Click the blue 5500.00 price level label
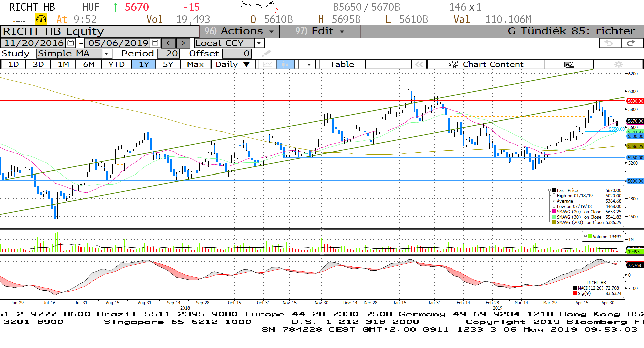The width and height of the screenshot is (644, 348). click(x=635, y=136)
